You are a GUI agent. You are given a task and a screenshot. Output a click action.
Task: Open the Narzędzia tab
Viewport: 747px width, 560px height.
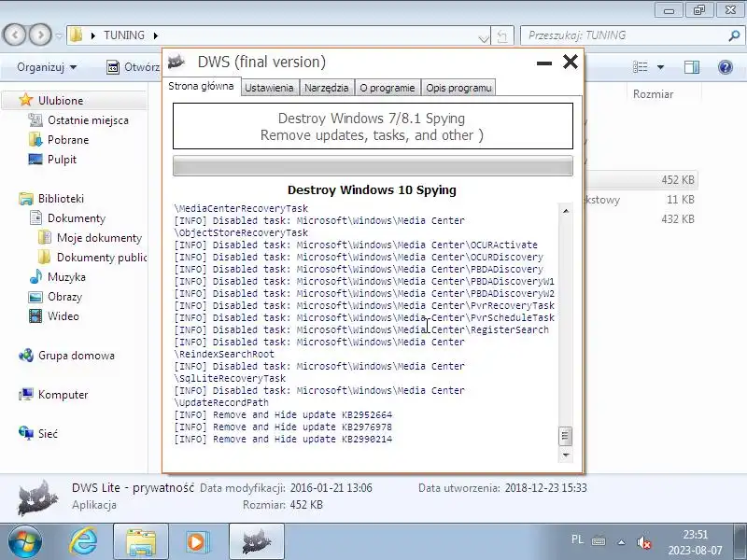pos(326,88)
